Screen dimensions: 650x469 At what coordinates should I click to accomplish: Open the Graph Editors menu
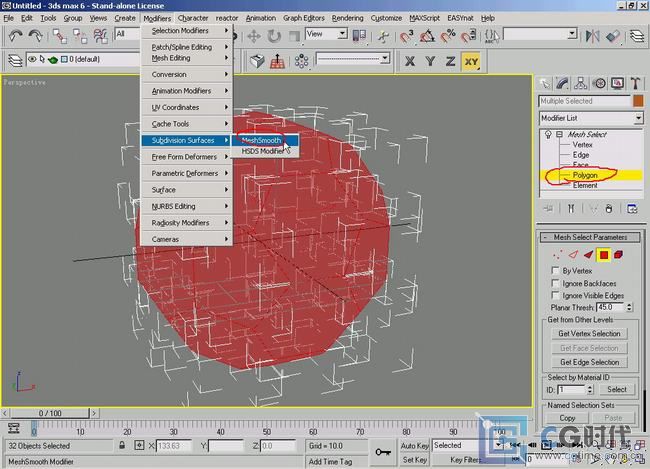303,18
